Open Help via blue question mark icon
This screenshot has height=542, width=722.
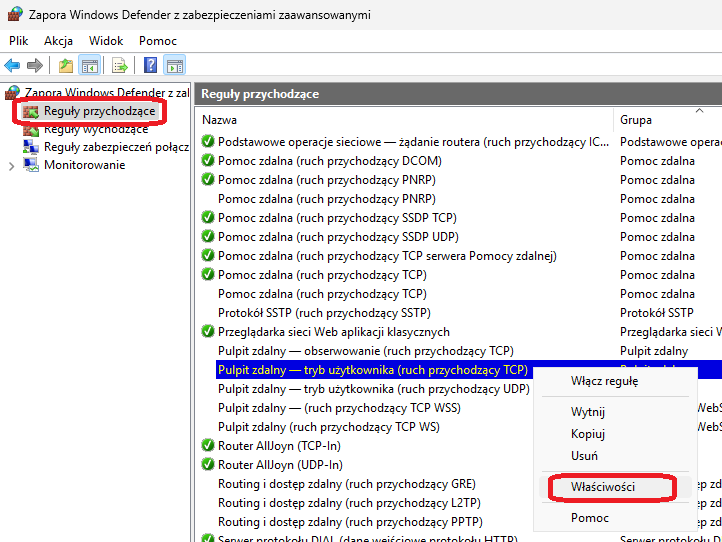click(x=150, y=66)
